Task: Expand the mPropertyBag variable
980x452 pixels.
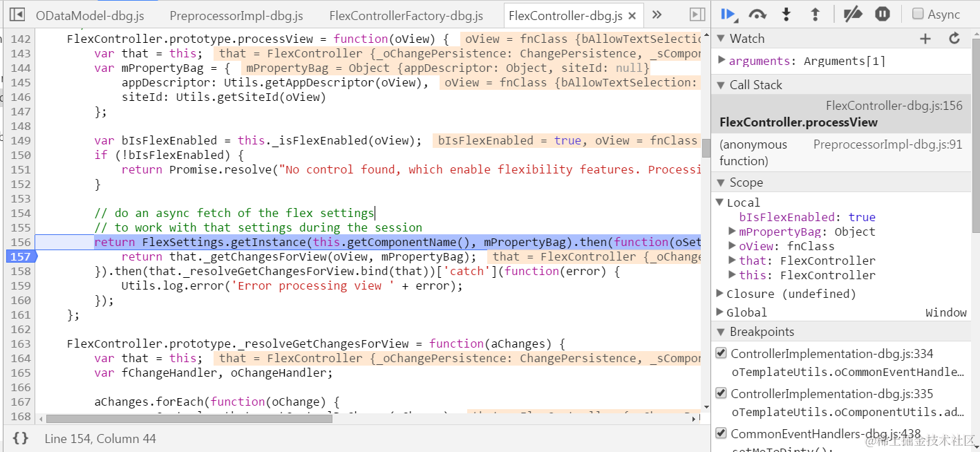Action: pyautogui.click(x=733, y=232)
